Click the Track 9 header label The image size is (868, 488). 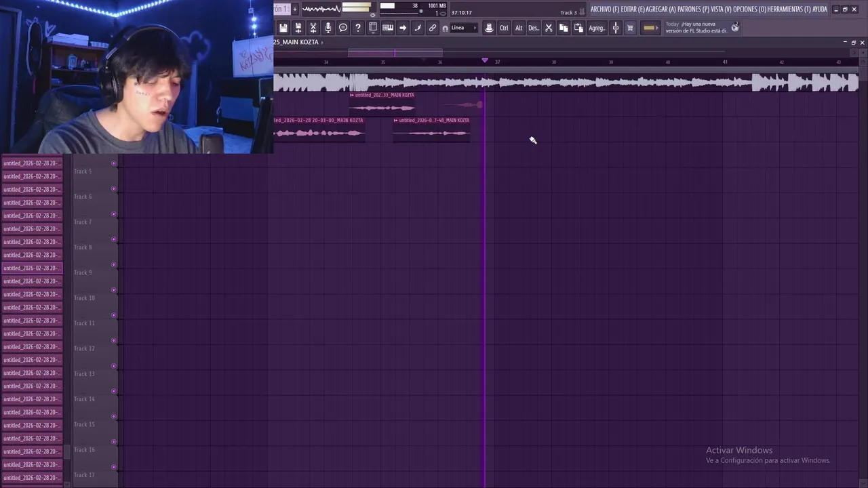[83, 272]
